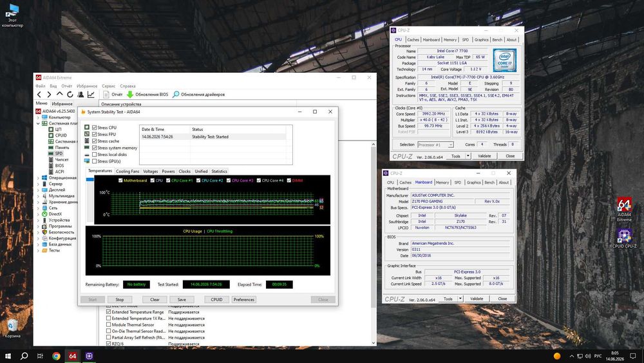The height and width of the screenshot is (363, 644).
Task: Expand the Безопасность tree node
Action: click(38, 232)
